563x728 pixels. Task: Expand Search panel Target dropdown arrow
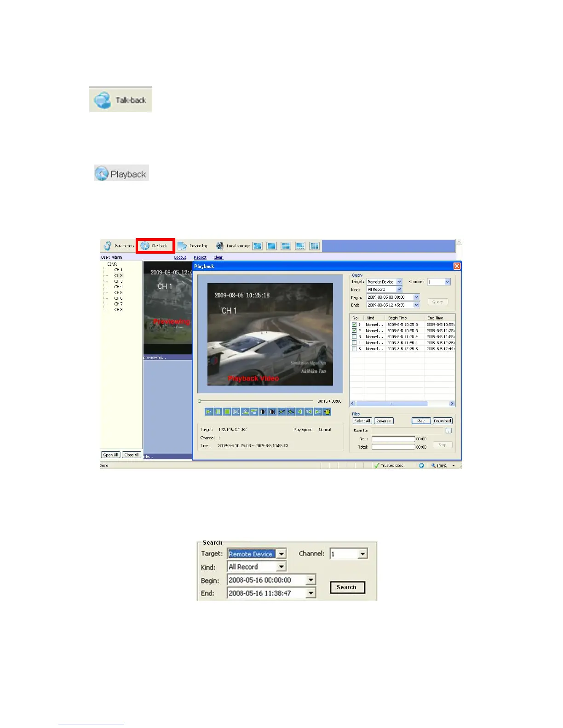coord(281,554)
